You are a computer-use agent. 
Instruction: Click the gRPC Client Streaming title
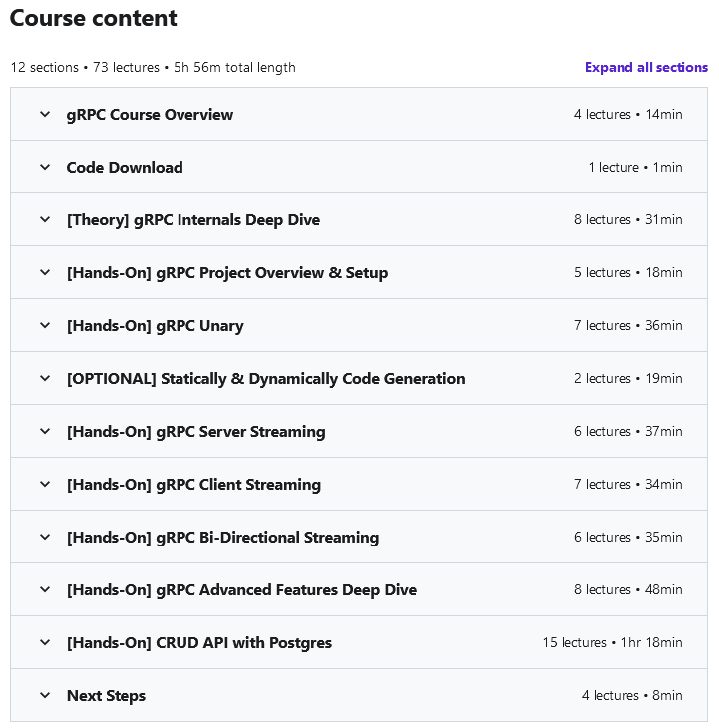pyautogui.click(x=193, y=485)
